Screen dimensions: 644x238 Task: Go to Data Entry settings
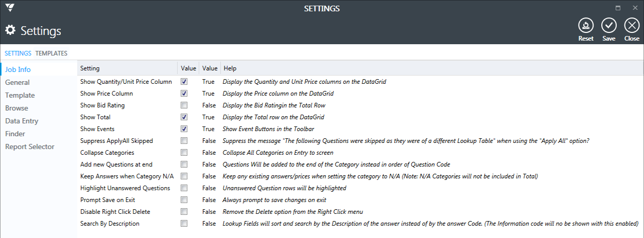point(22,121)
